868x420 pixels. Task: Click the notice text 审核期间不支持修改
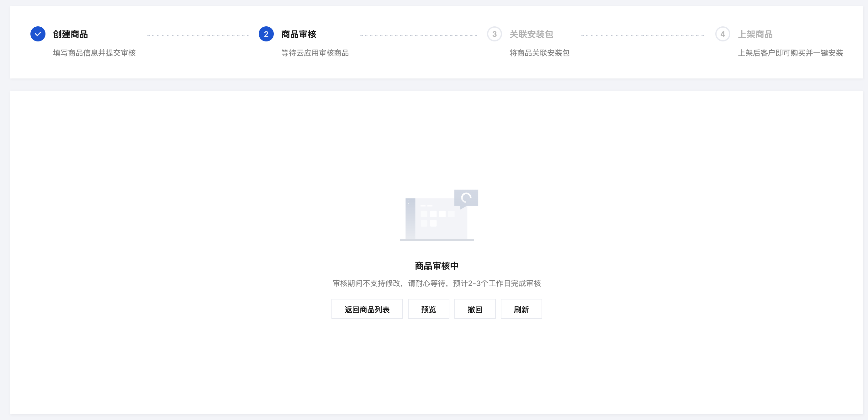(366, 283)
